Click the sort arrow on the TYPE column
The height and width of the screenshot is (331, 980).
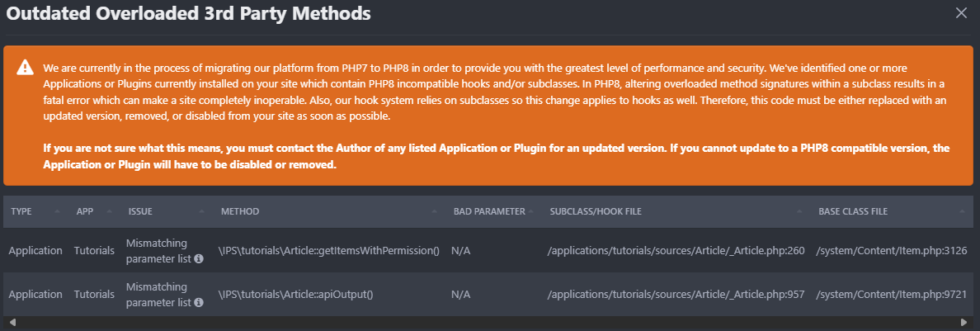click(57, 211)
